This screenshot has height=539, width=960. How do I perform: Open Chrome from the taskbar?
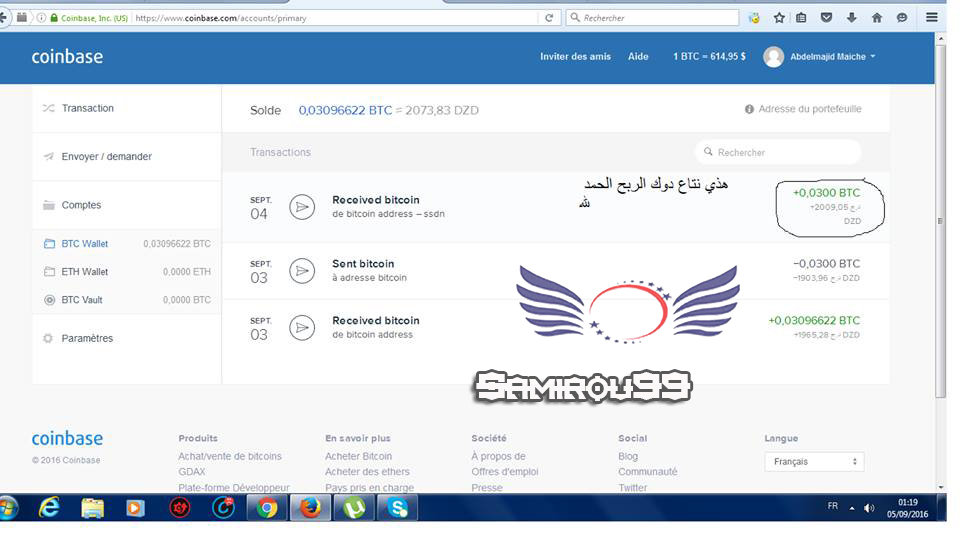pos(267,508)
